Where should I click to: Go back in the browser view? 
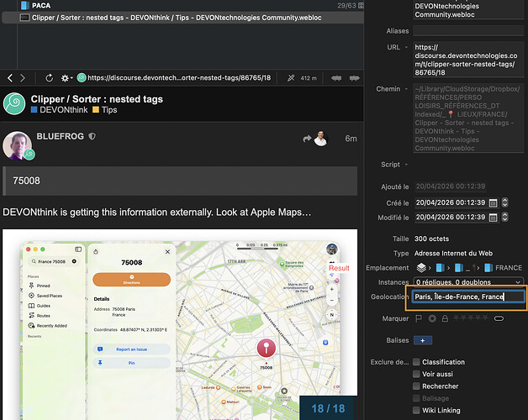[x=10, y=78]
